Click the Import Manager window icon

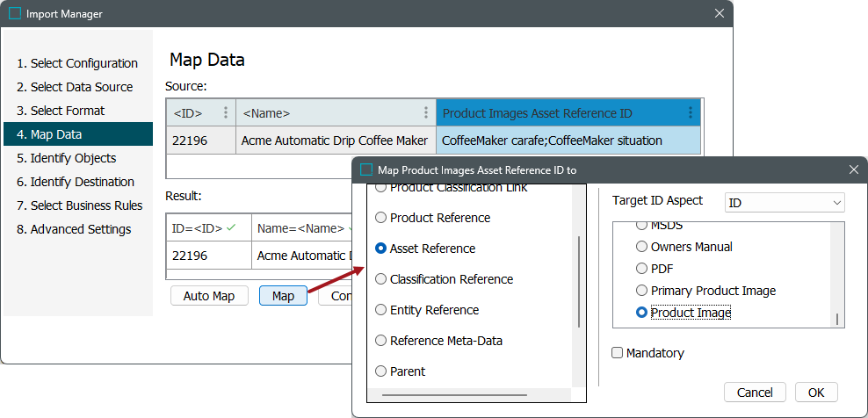click(15, 14)
